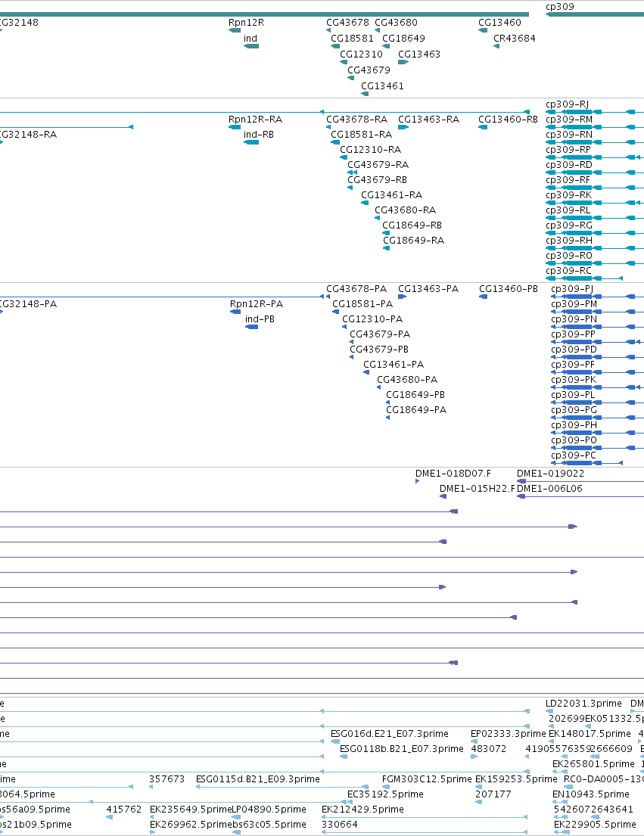
Task: Select the CG18649 gene label
Action: pyautogui.click(x=403, y=39)
